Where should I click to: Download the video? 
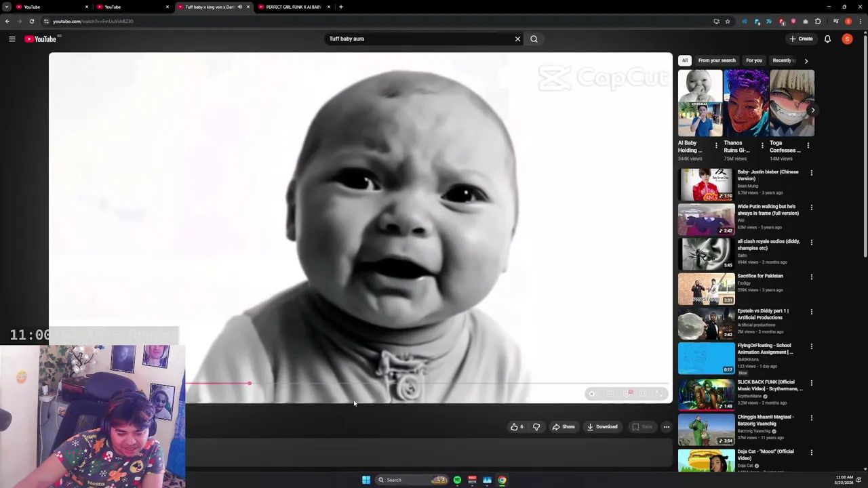(x=602, y=427)
